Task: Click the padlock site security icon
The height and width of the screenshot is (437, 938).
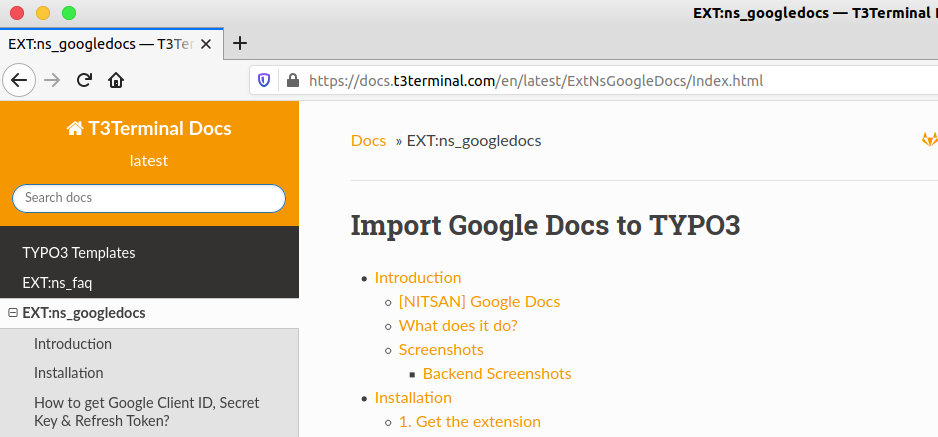Action: click(x=293, y=80)
